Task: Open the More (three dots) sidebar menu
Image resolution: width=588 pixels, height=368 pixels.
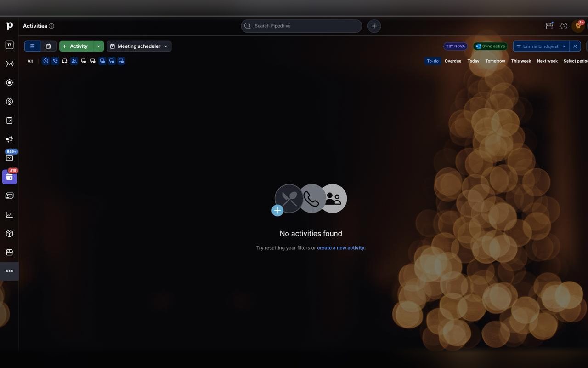Action: coord(9,271)
